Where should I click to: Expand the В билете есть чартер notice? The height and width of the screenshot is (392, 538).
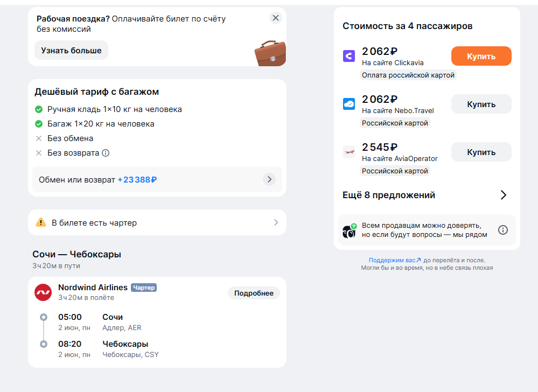157,222
